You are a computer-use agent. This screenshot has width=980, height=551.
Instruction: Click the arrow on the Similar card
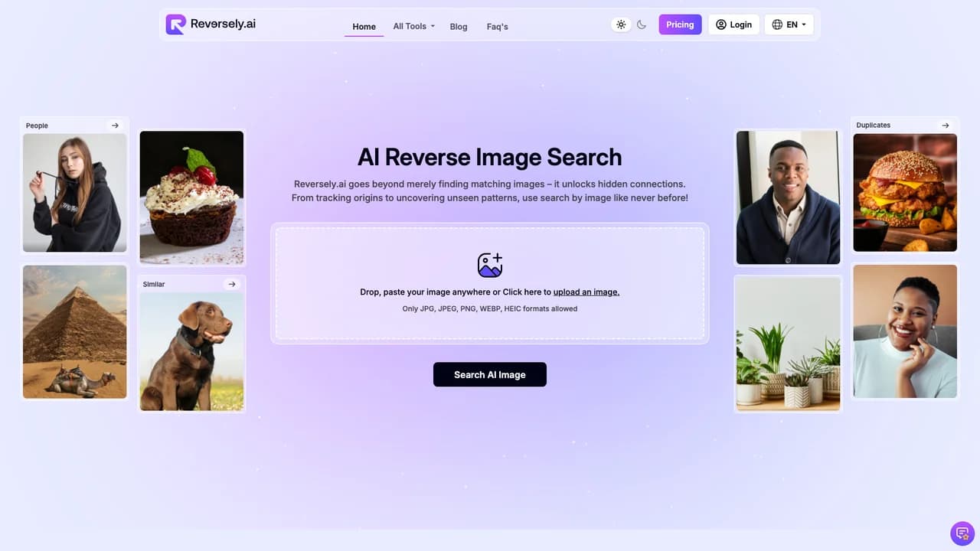232,284
